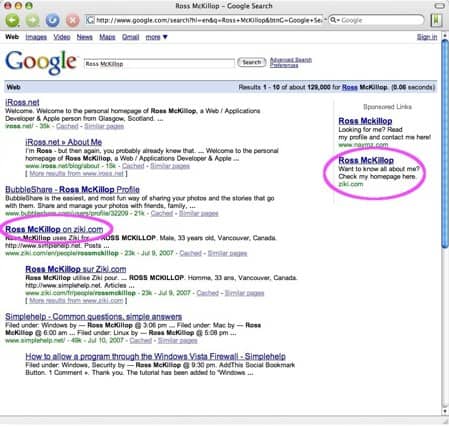
Task: Open Cached link for iross.net/blog/about
Action: [133, 166]
